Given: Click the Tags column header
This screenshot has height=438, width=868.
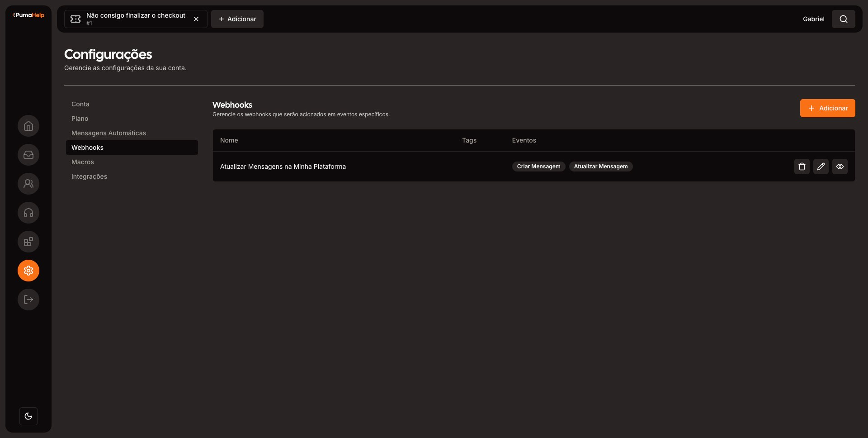Looking at the screenshot, I should tap(469, 140).
